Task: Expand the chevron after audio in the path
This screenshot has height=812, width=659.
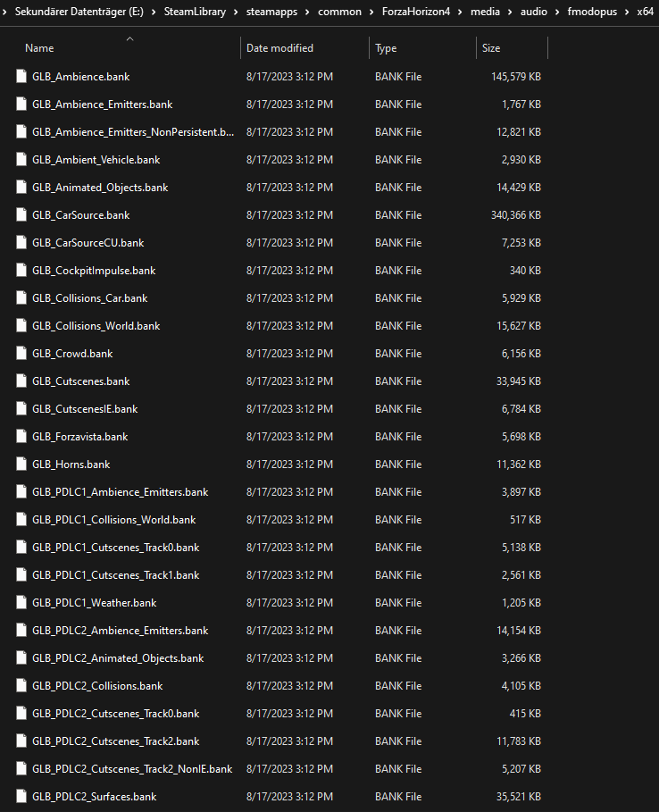Action: point(557,12)
